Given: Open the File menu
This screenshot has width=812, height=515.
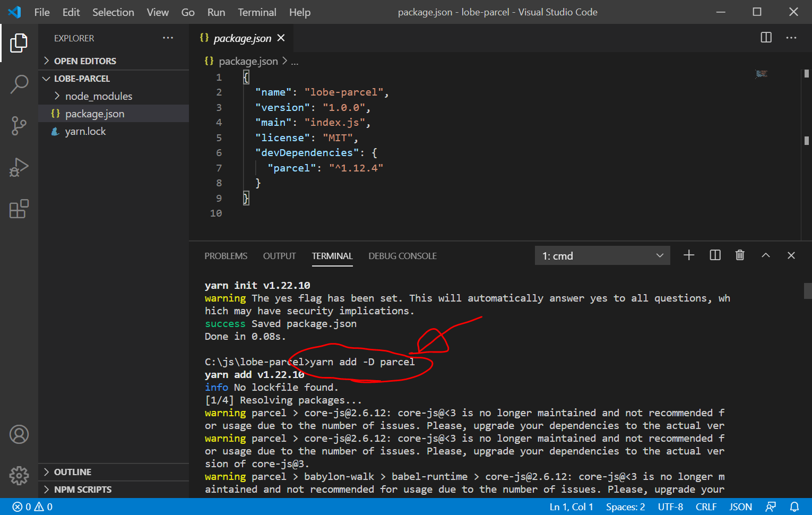Looking at the screenshot, I should [x=42, y=12].
